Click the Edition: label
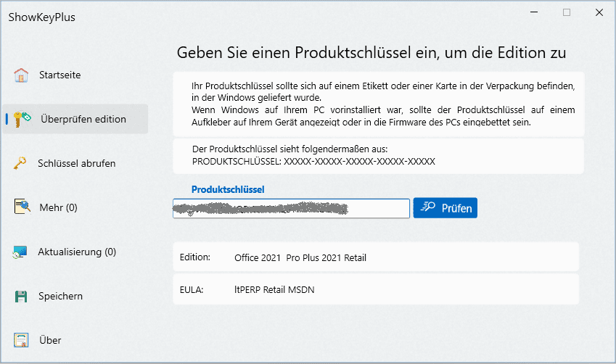The image size is (616, 364). (x=195, y=257)
